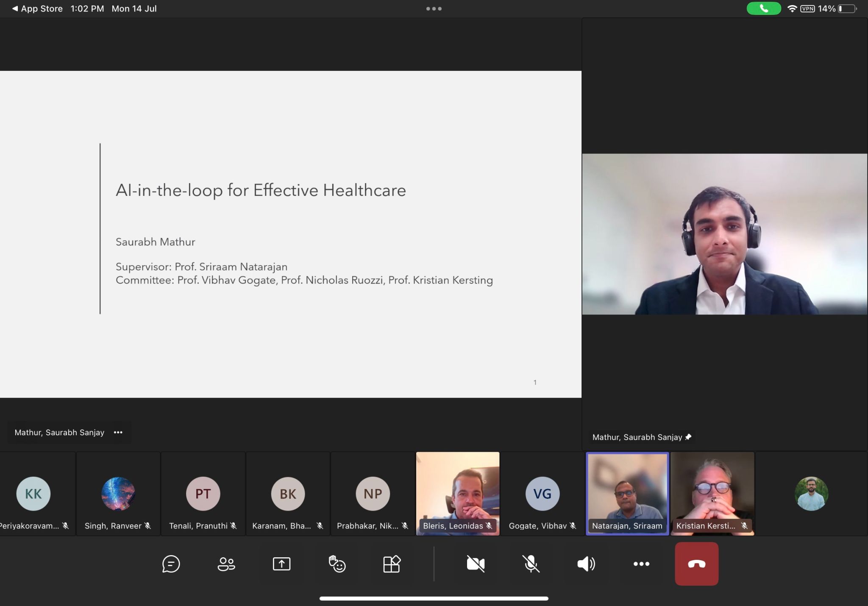Unmute the microphone
The width and height of the screenshot is (868, 606).
point(531,564)
